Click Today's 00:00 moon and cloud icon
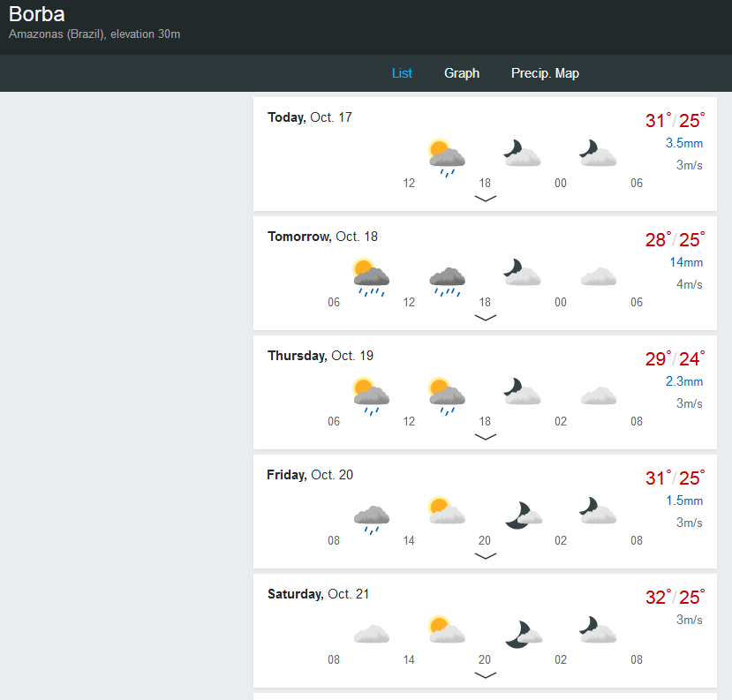Viewport: 732px width, 700px height. pyautogui.click(x=598, y=154)
